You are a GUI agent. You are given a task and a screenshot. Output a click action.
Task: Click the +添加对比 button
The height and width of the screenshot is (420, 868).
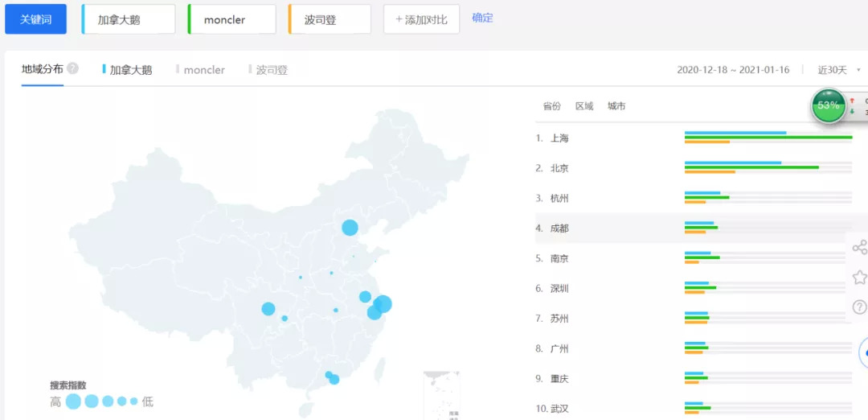tap(421, 19)
